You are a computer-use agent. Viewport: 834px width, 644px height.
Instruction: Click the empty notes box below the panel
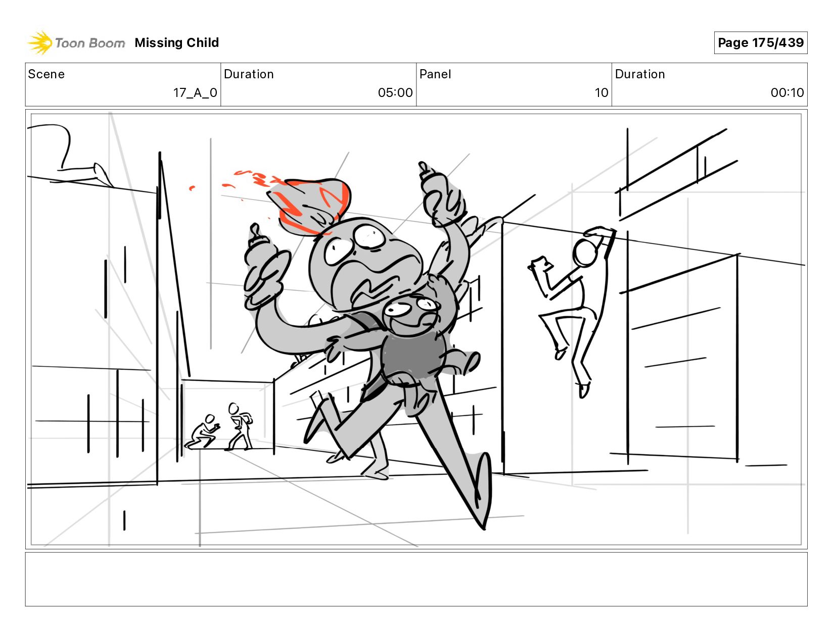pos(416,579)
